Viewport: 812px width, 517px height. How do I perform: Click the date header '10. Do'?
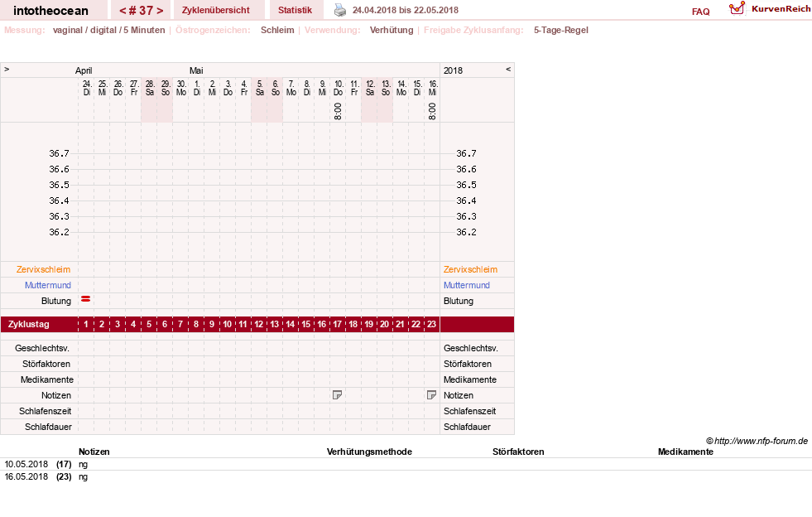pos(339,88)
